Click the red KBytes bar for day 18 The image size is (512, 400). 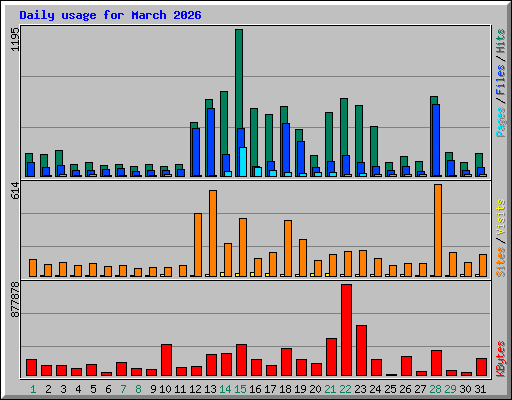coord(286,362)
